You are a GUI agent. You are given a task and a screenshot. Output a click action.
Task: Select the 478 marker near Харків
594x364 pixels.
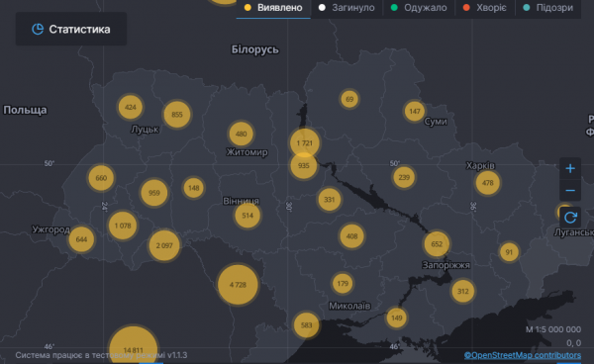[487, 183]
